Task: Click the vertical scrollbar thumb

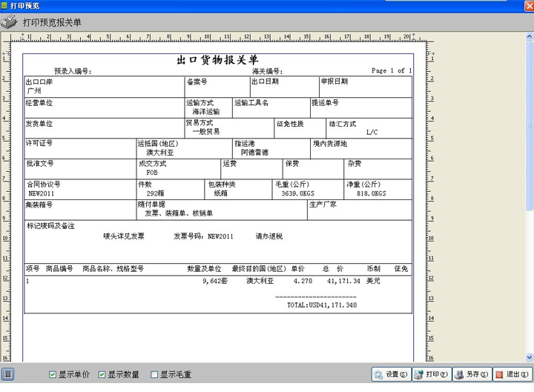Action: coord(530,125)
